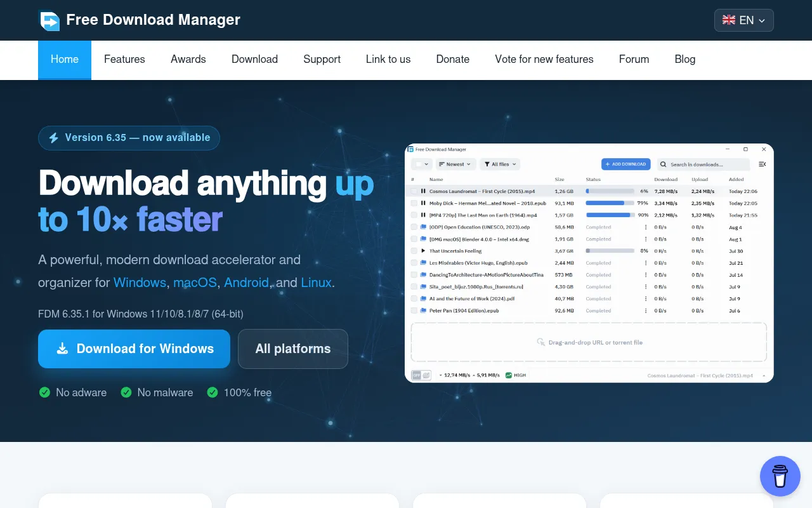This screenshot has width=812, height=508.
Task: Open the Newest sort dropdown
Action: (455, 164)
